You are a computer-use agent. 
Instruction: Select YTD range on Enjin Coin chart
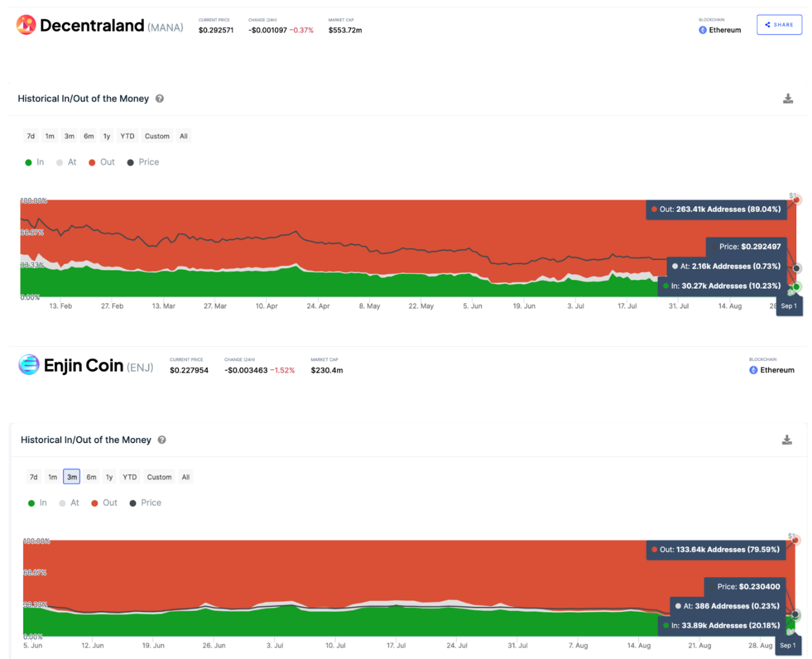point(130,477)
